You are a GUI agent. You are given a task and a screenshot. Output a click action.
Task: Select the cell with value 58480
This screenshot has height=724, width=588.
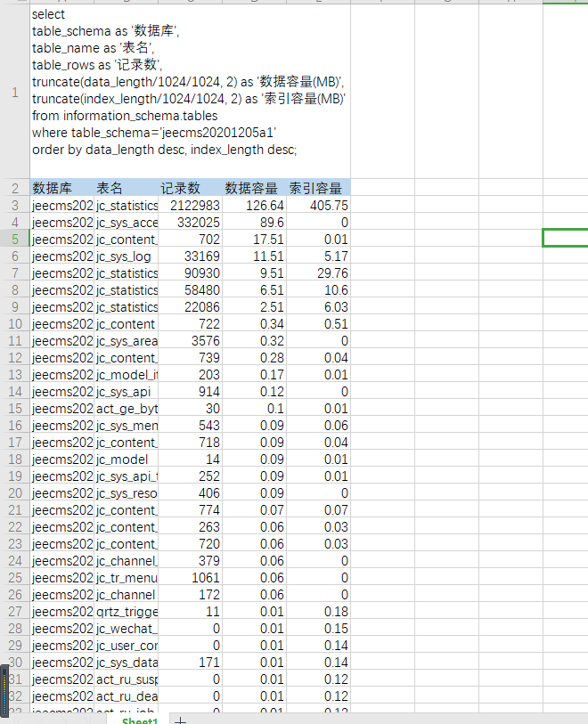tap(191, 289)
